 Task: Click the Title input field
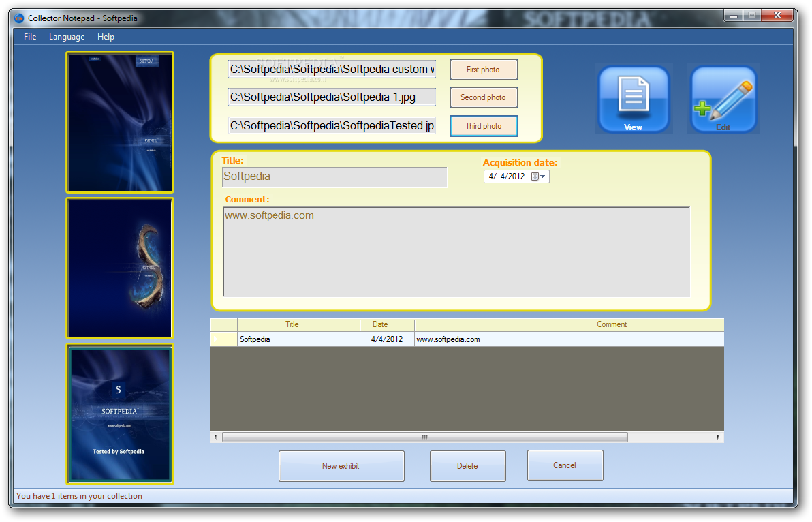(x=334, y=177)
